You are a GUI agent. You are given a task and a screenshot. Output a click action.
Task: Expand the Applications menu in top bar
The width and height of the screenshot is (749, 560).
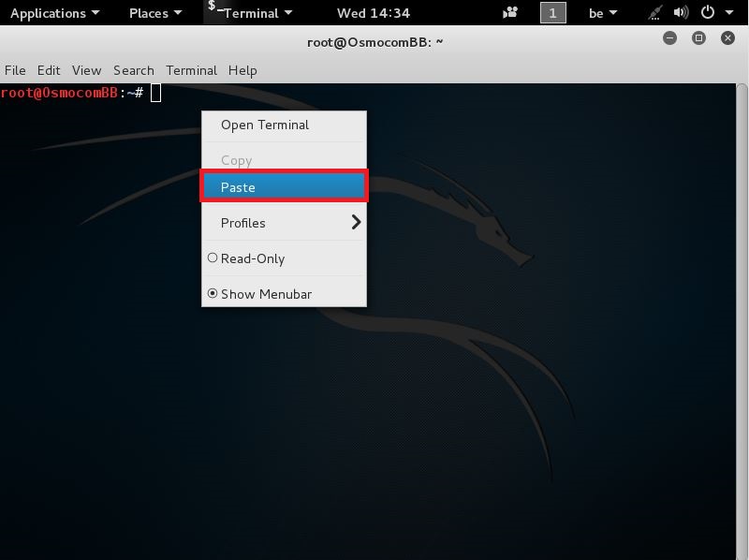[x=55, y=13]
